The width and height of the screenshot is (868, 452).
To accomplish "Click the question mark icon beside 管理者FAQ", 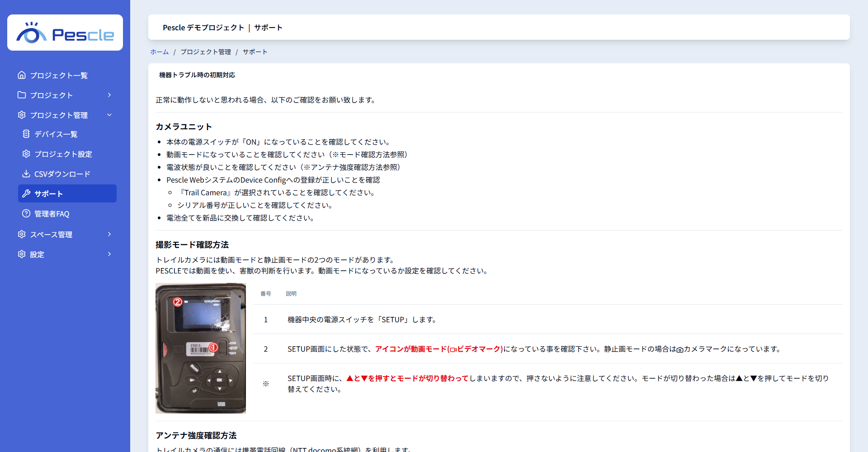I will (x=26, y=213).
